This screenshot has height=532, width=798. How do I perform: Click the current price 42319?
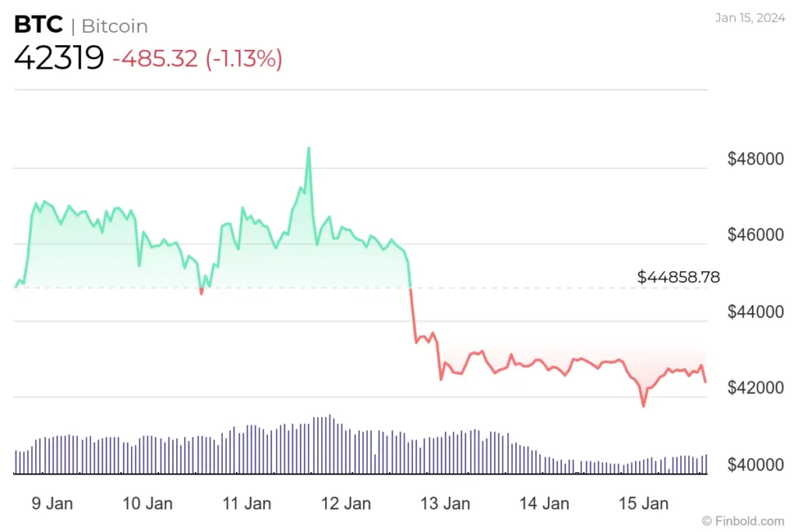click(x=59, y=58)
